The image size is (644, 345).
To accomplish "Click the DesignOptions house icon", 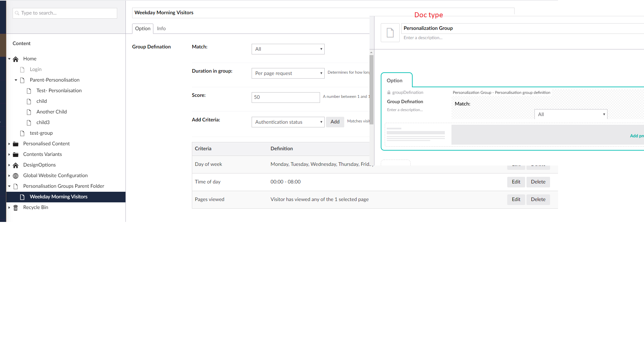I will 16,165.
